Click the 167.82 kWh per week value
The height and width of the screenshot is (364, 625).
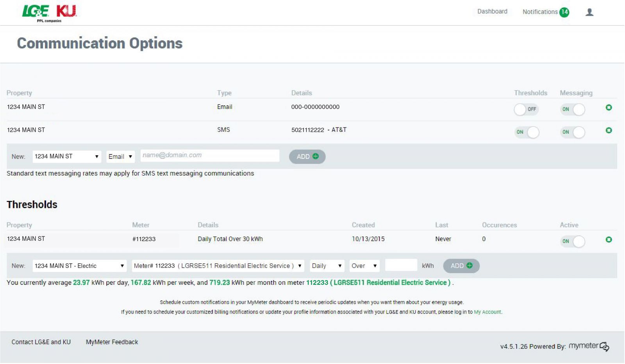click(x=141, y=282)
